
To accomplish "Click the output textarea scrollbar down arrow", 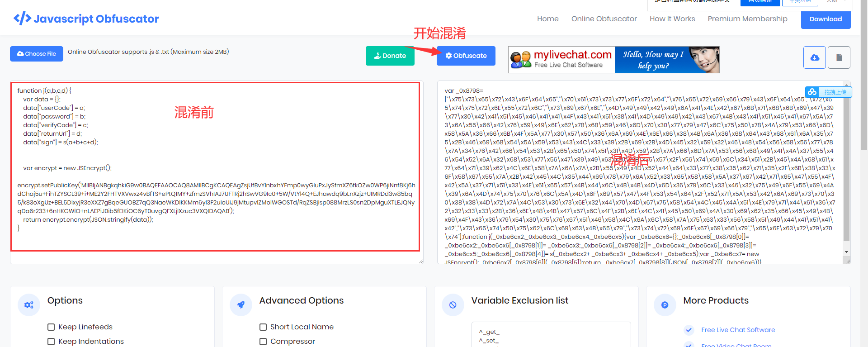I will [x=846, y=252].
